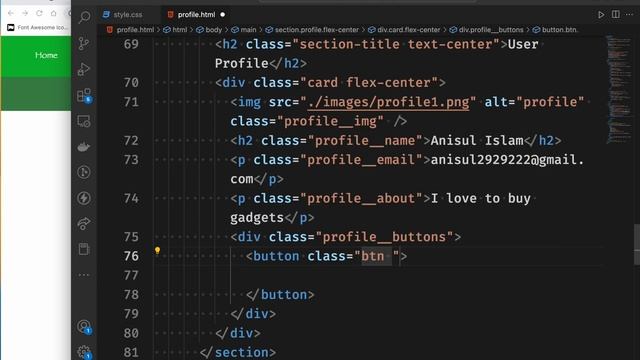Click the "profile__buttons" class value
Screen dimensions: 640x360
[x=384, y=237]
